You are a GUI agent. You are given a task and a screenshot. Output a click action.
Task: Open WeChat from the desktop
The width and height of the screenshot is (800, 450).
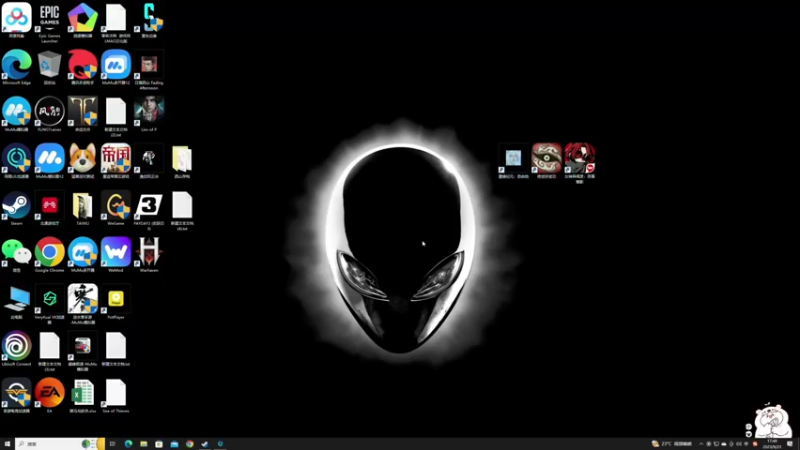pyautogui.click(x=16, y=255)
